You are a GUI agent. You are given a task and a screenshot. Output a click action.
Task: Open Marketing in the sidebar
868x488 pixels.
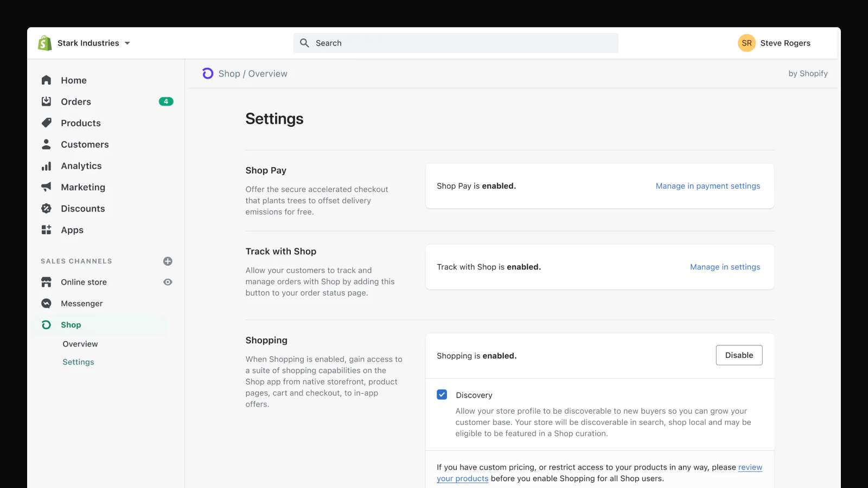point(83,187)
